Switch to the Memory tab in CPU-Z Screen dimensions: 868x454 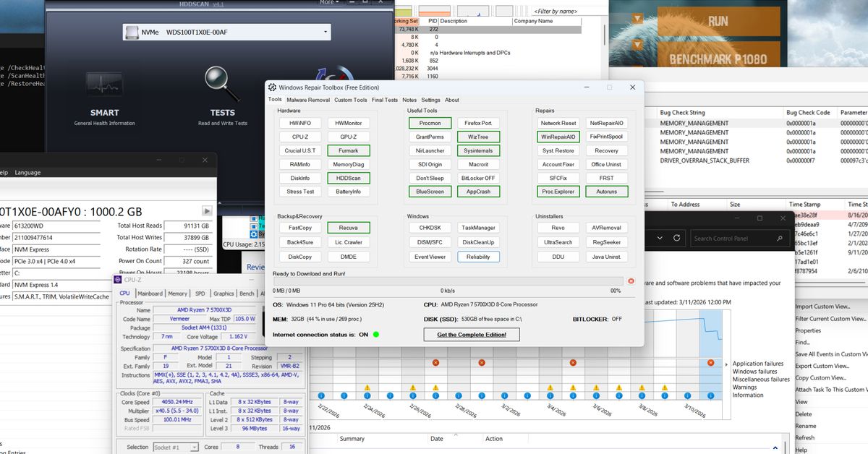click(x=177, y=294)
